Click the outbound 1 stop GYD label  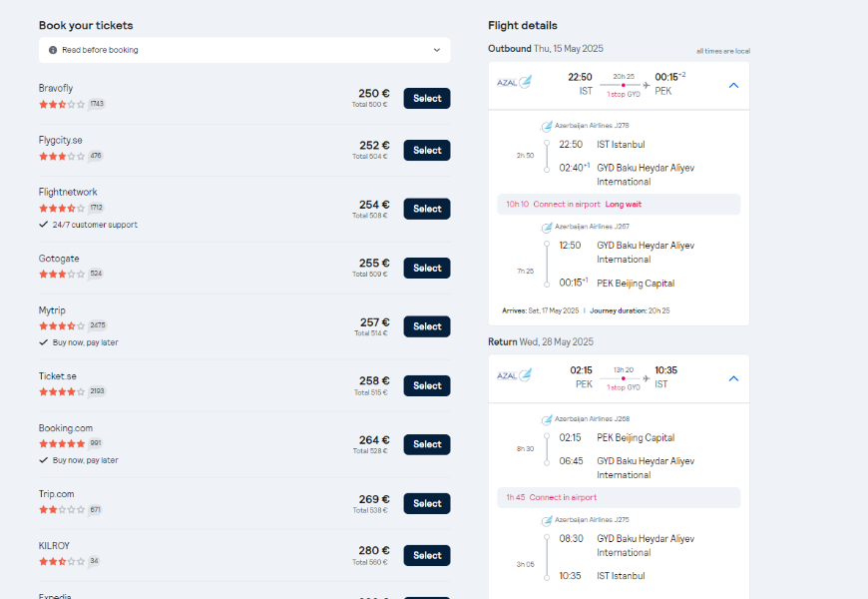pyautogui.click(x=624, y=94)
